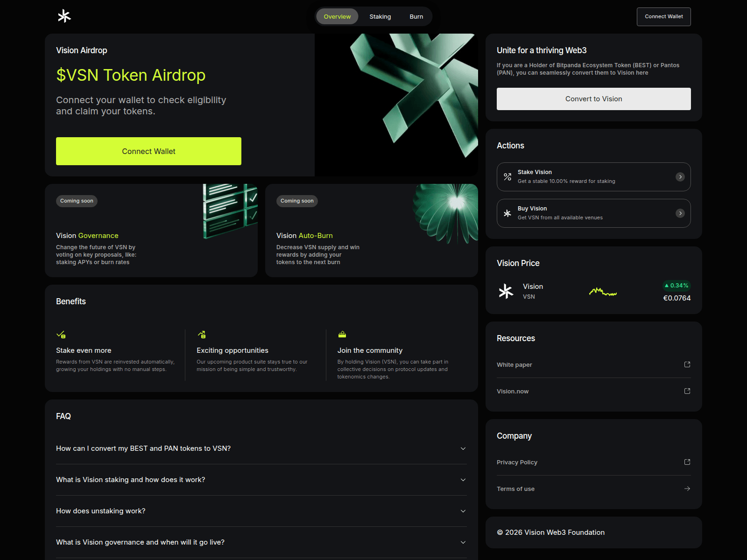Expand the BEST and PAN conversion FAQ
Viewport: 747px width, 560px height.
click(463, 448)
